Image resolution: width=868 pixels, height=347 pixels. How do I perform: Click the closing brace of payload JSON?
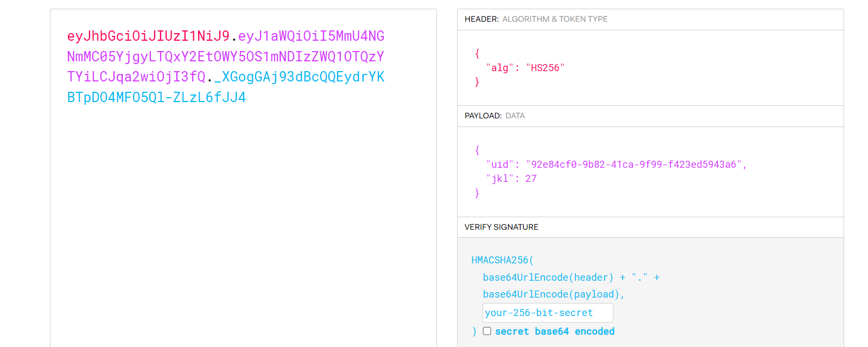pos(477,193)
